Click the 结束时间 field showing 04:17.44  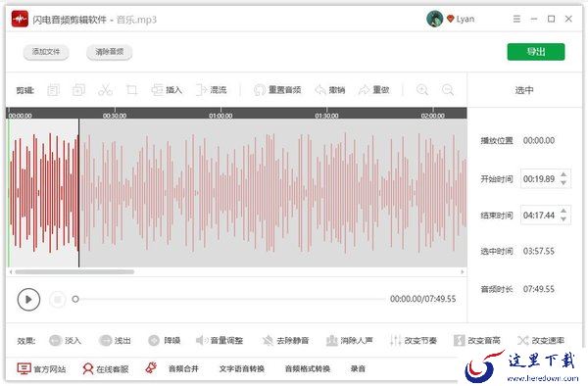click(x=546, y=216)
